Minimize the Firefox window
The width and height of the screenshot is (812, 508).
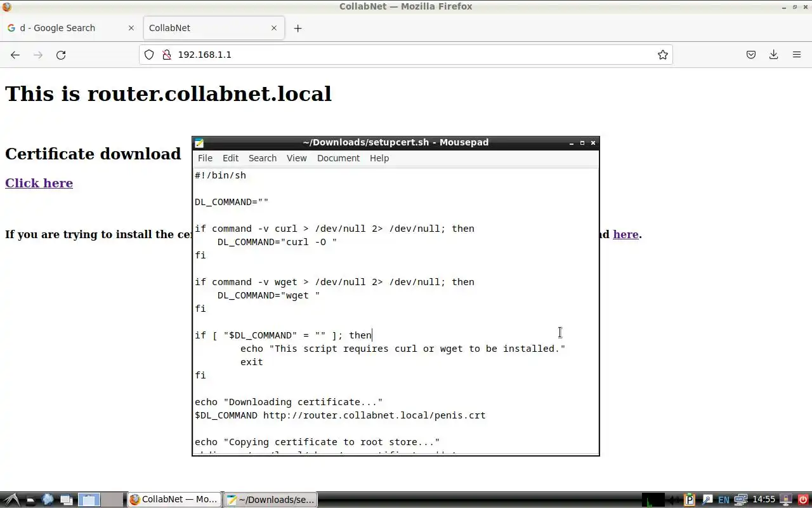[x=784, y=6]
